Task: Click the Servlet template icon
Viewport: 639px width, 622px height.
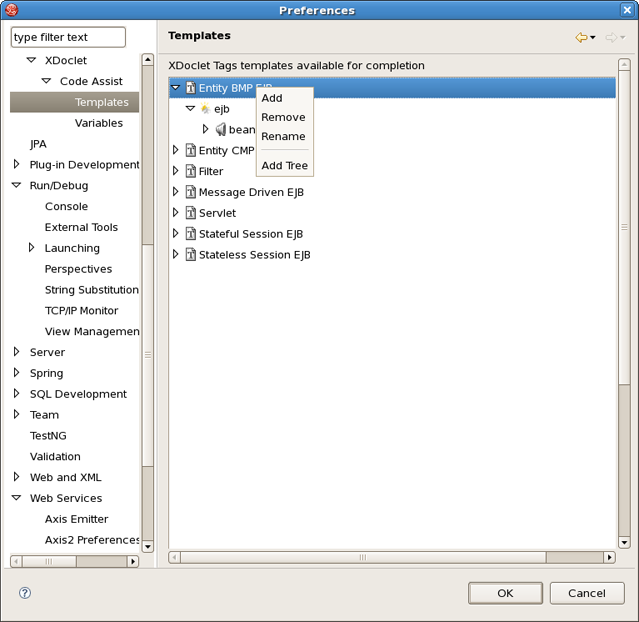Action: (190, 213)
